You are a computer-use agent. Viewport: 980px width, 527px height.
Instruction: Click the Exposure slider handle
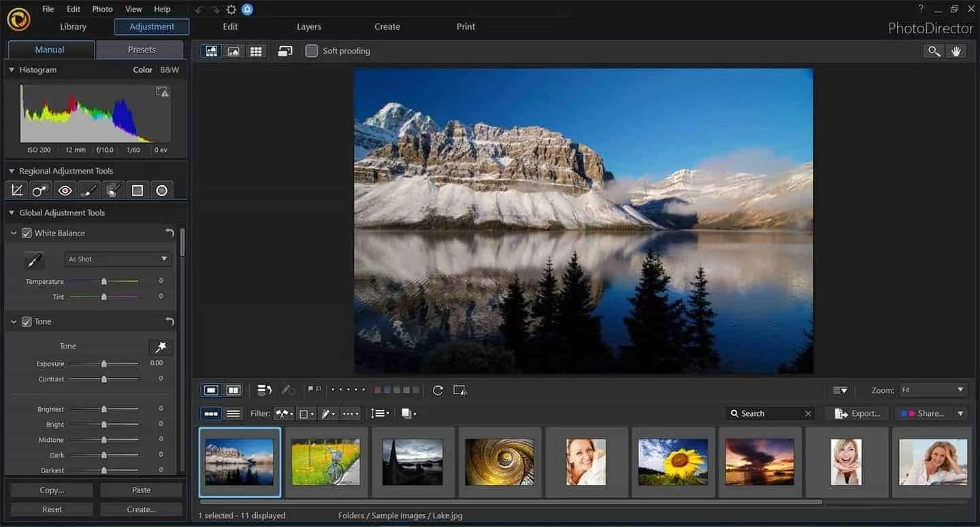103,364
